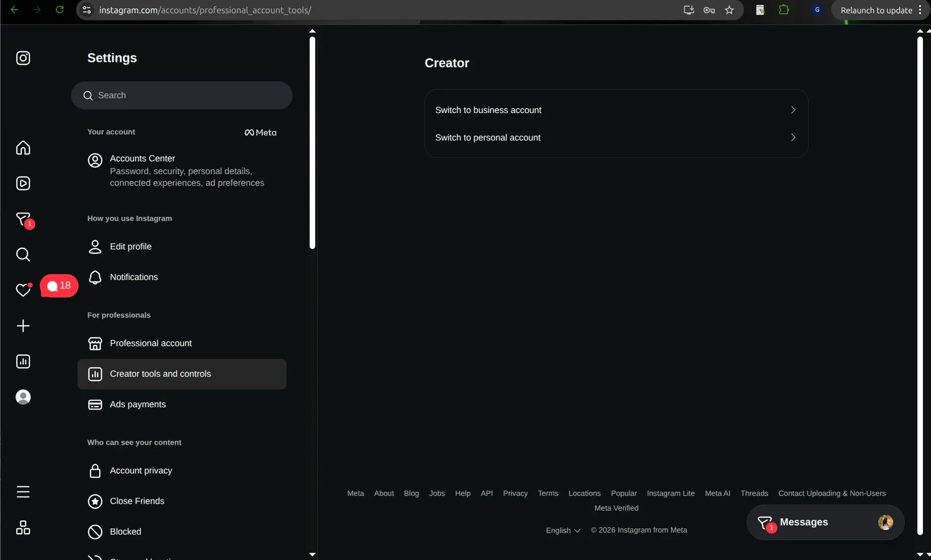The image size is (931, 560).
Task: Open the Meta AI footer link
Action: [x=718, y=494]
